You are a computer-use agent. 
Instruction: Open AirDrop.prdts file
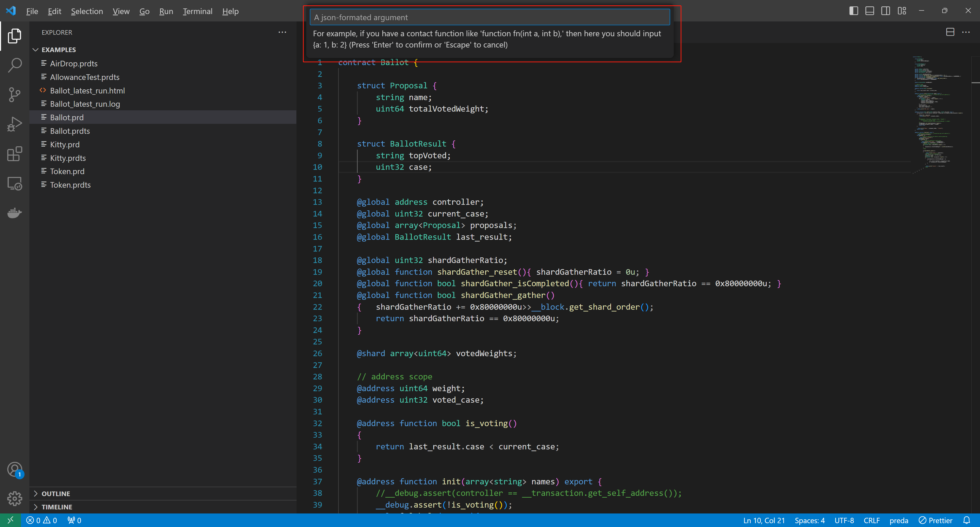(x=163, y=64)
